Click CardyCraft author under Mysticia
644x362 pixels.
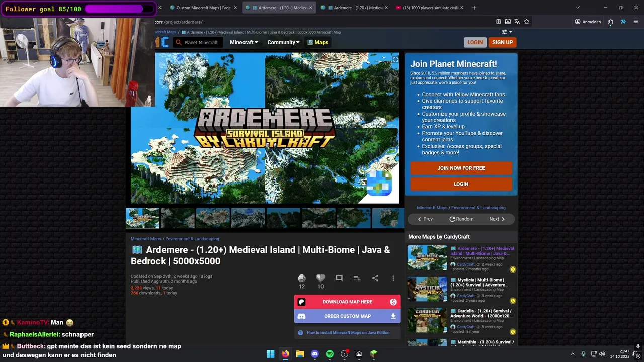pyautogui.click(x=466, y=296)
